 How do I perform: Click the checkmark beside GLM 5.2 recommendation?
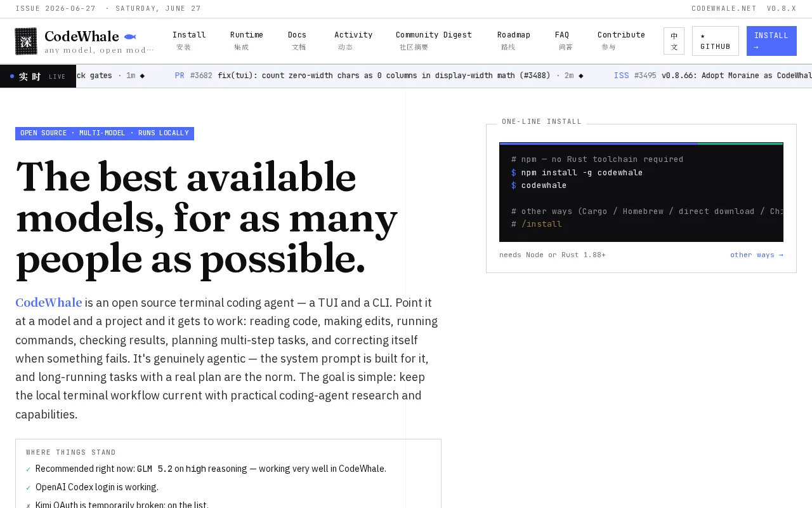coord(28,470)
